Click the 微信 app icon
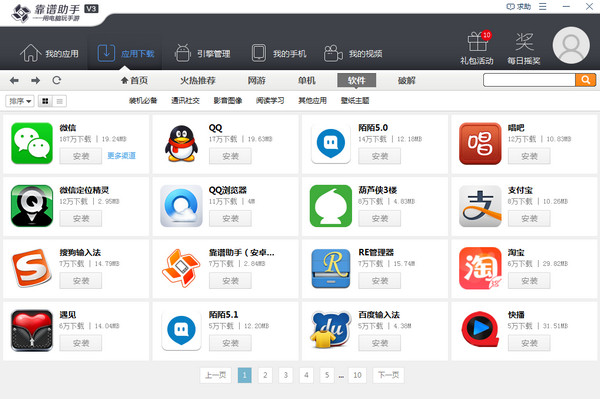The height and width of the screenshot is (399, 600). (x=32, y=143)
